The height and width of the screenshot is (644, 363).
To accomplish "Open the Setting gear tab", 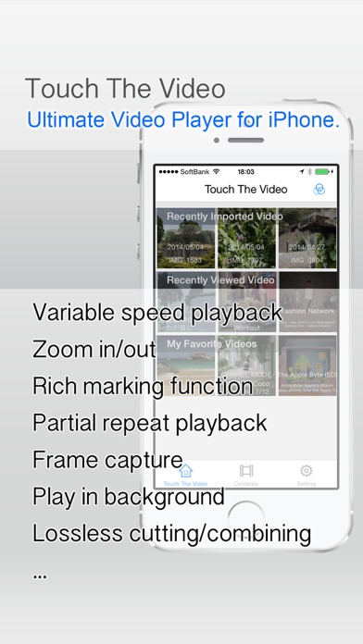I will 307,476.
